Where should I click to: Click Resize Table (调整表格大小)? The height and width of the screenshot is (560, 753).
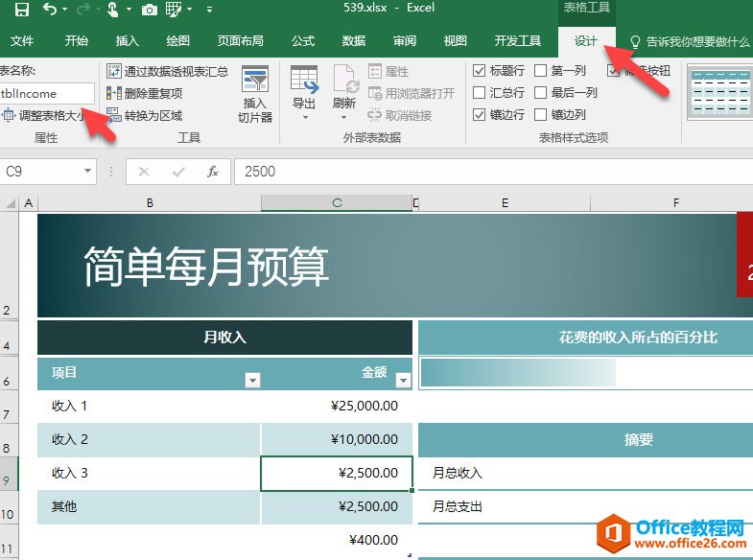point(48,115)
